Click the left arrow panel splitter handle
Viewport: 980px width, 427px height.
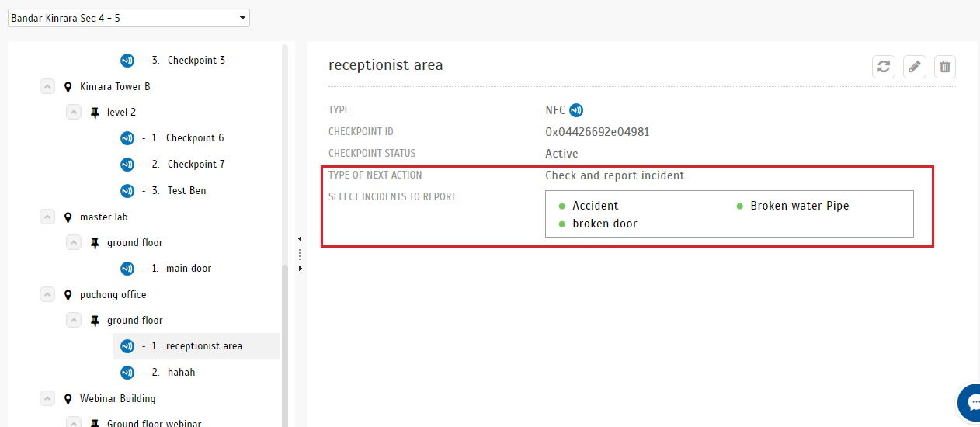[300, 239]
